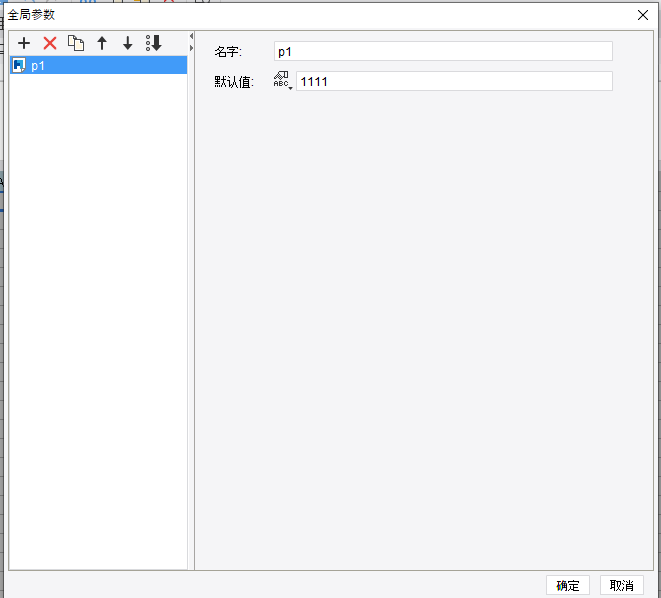
Task: Focus the 名字 name input field
Action: pos(443,51)
